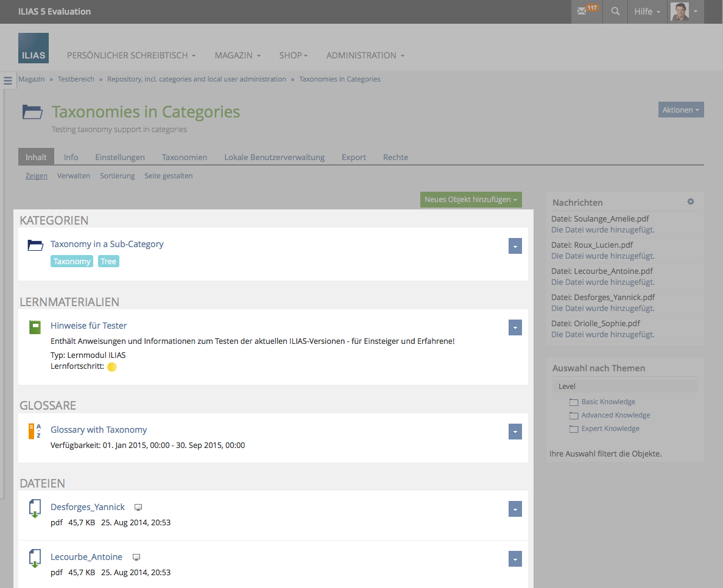Viewport: 723px width, 588px height.
Task: Open Nachrichten block settings gear
Action: coord(690,201)
